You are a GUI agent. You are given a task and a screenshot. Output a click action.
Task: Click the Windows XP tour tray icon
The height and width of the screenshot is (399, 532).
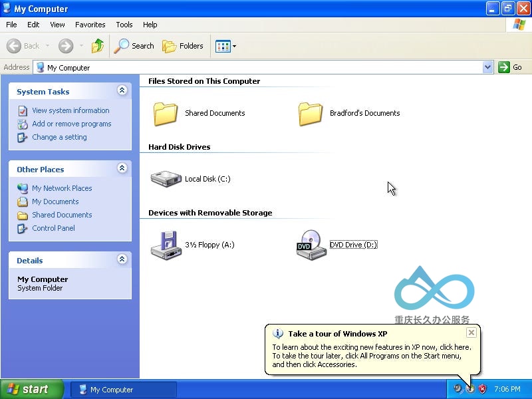click(x=470, y=389)
